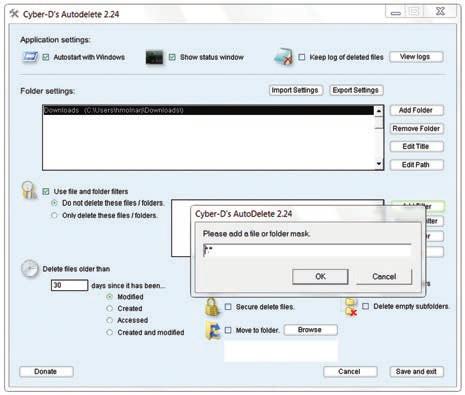Click Save and exit
Image resolution: width=465 pixels, height=395 pixels.
coord(416,371)
